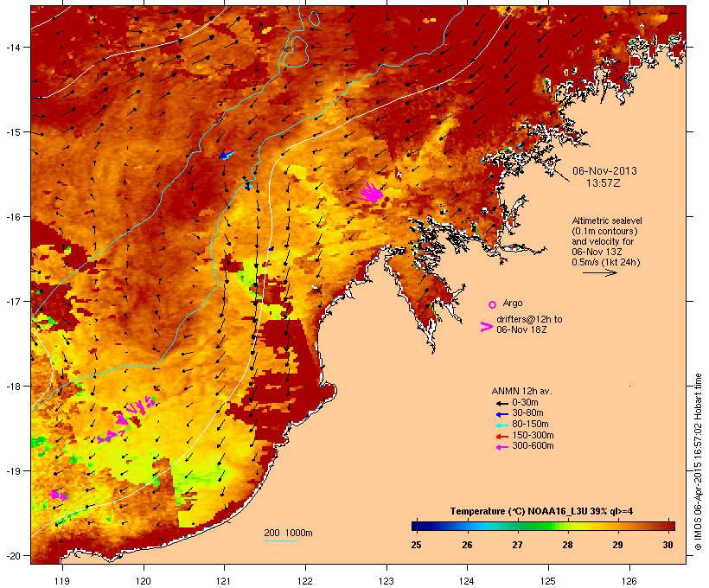
Task: Click the magenta 300-600m legend arrow
Action: tap(501, 447)
